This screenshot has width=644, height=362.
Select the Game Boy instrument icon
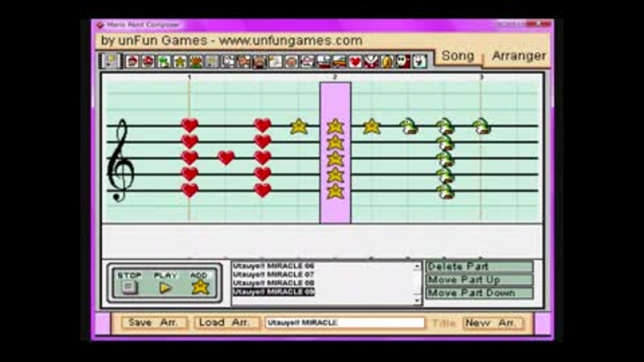click(212, 62)
